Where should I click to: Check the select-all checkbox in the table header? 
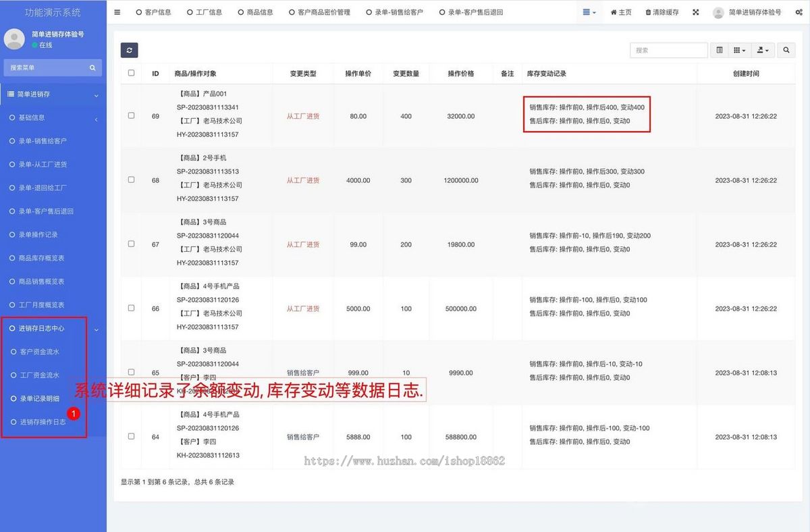click(x=130, y=73)
